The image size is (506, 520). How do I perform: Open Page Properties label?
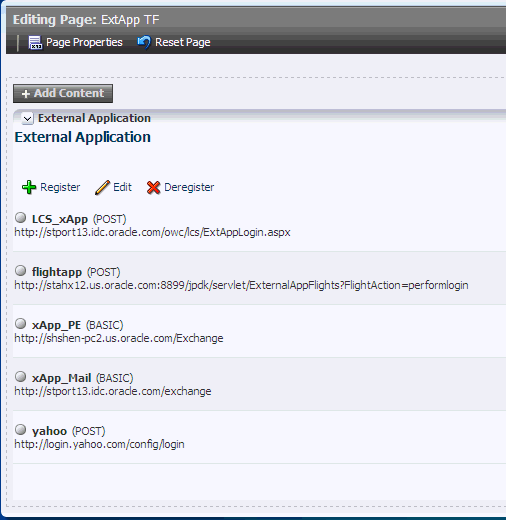pos(84,42)
